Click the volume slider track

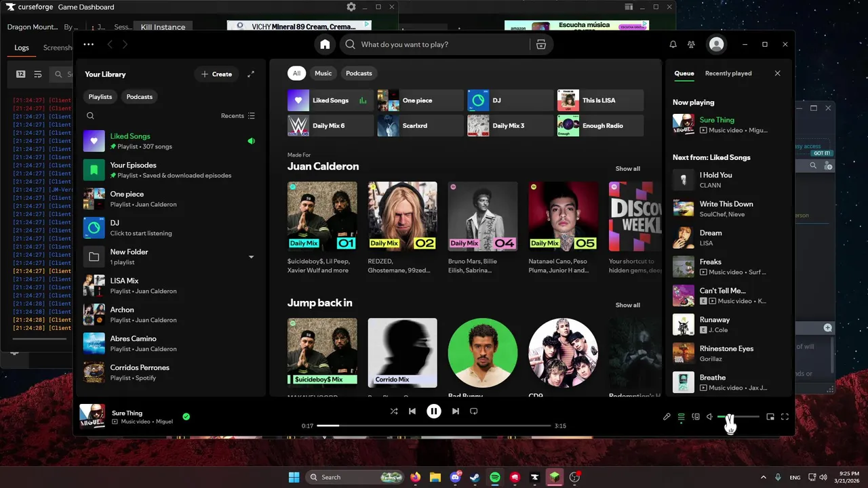(738, 416)
